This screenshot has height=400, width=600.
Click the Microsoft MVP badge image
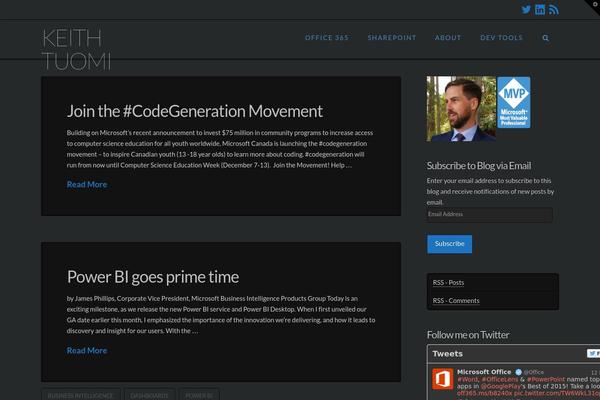[514, 102]
